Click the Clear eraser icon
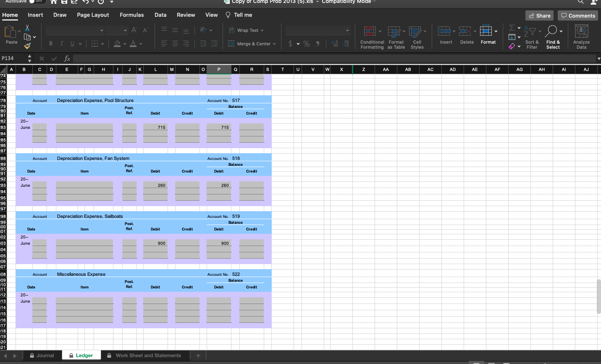 [x=512, y=46]
